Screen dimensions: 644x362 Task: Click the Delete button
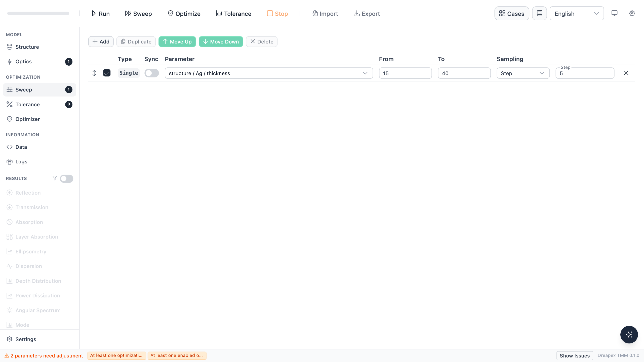[262, 42]
